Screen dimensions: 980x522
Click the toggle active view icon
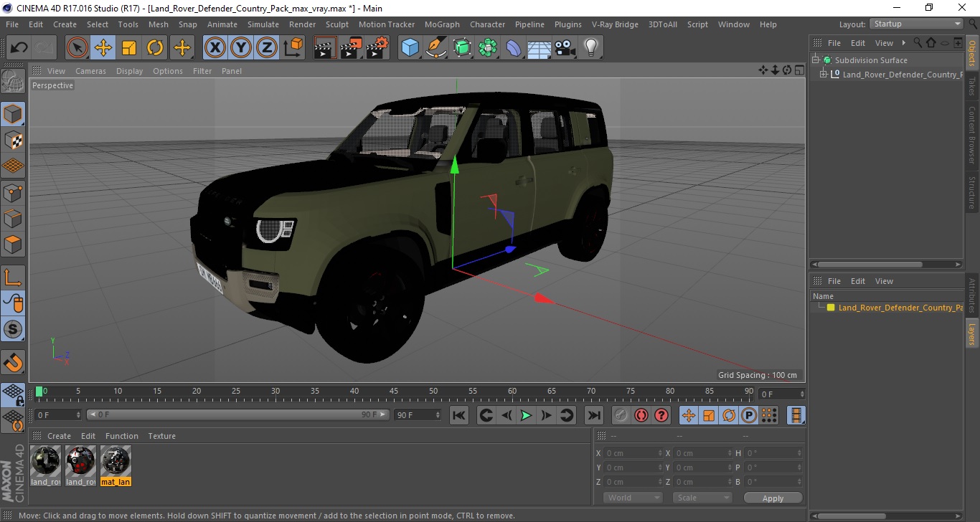[799, 70]
